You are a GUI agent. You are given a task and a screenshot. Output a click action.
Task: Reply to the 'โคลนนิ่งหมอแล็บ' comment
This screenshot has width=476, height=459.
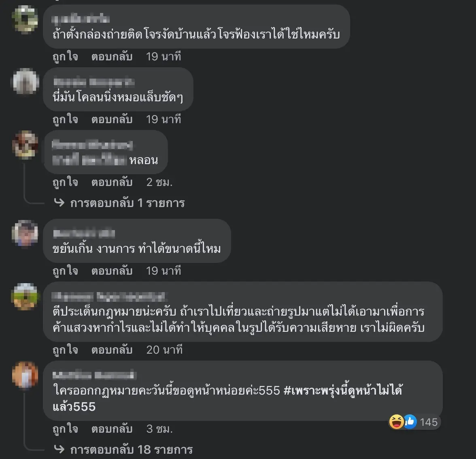click(112, 120)
